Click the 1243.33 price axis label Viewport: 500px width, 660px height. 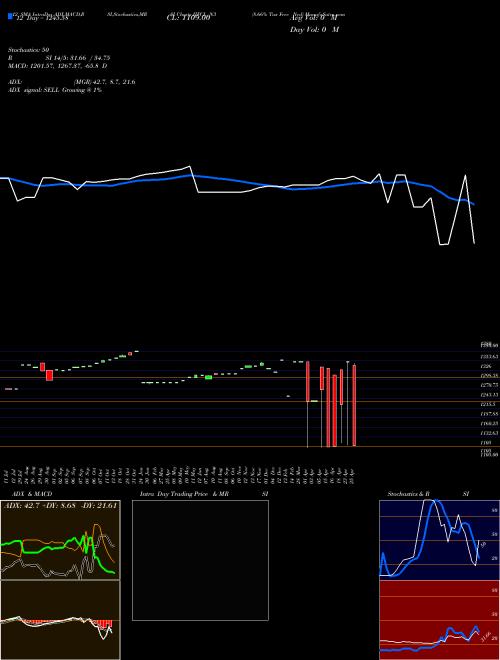[x=489, y=394]
